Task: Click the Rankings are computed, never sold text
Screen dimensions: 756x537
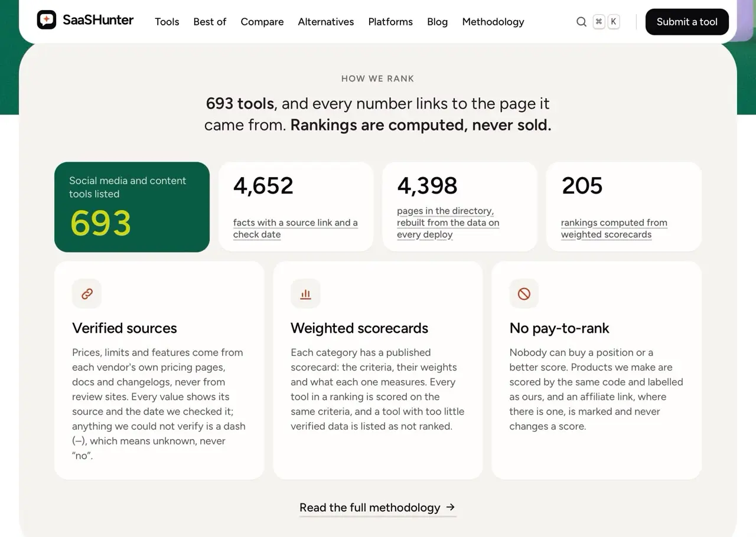Action: (421, 125)
